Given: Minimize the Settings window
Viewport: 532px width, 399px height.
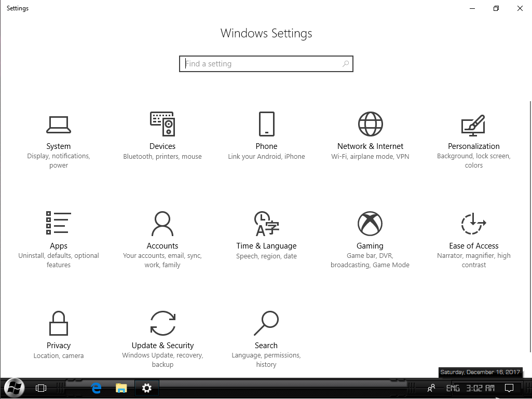Looking at the screenshot, I should click(x=472, y=8).
